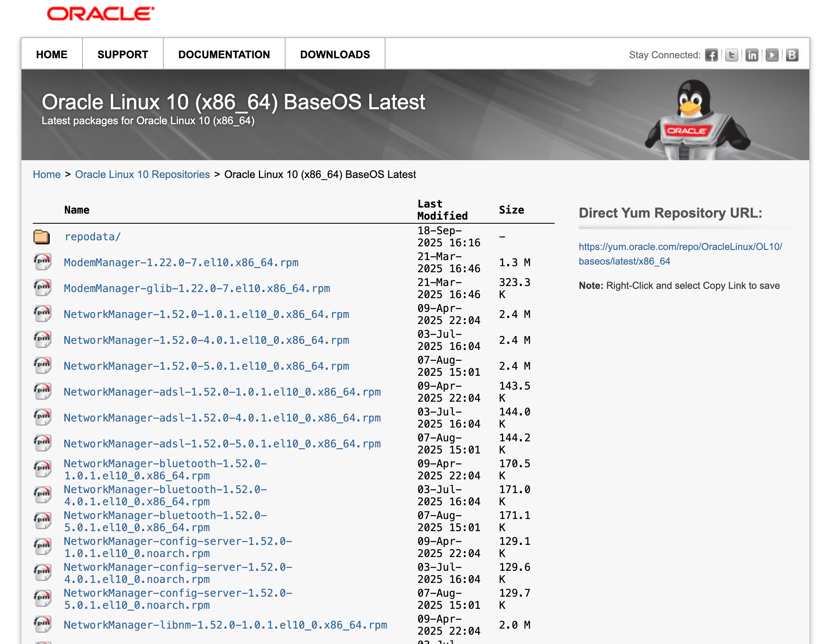Download NetworkManager-adsl-1.52.0-4.0.1 rpm link
This screenshot has width=830, height=644.
[222, 418]
